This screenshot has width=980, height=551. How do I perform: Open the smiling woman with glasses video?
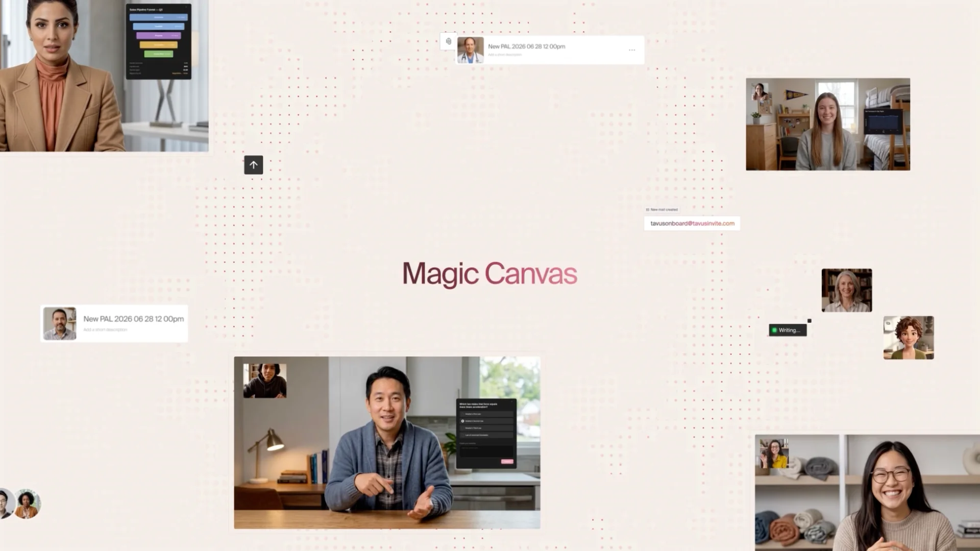click(x=868, y=493)
